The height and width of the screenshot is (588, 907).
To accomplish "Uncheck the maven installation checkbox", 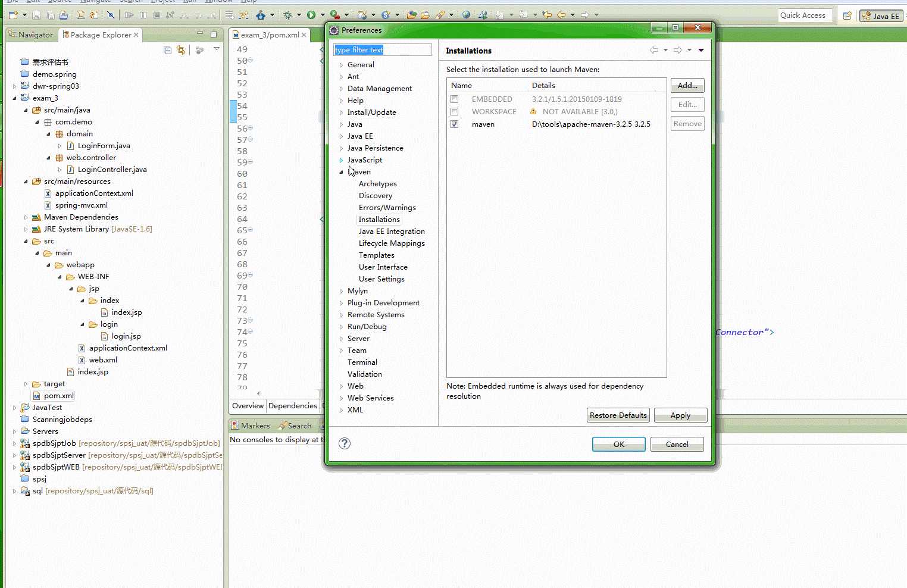I will 455,124.
